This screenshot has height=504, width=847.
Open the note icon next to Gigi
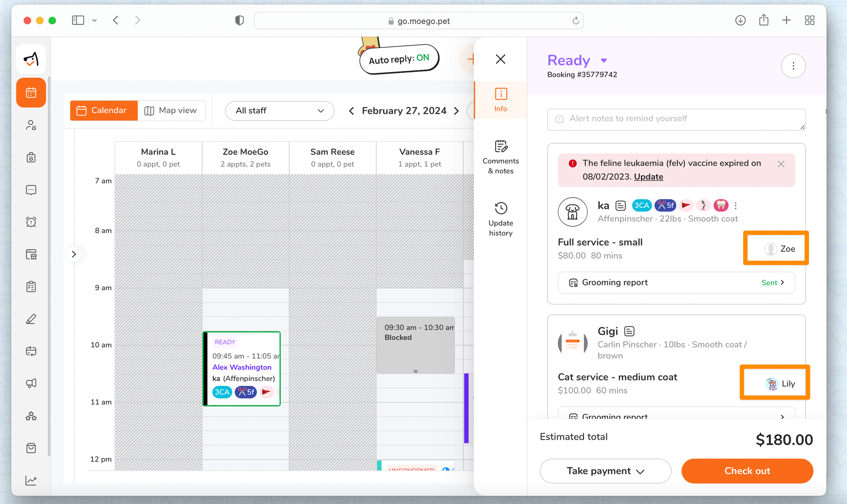629,331
